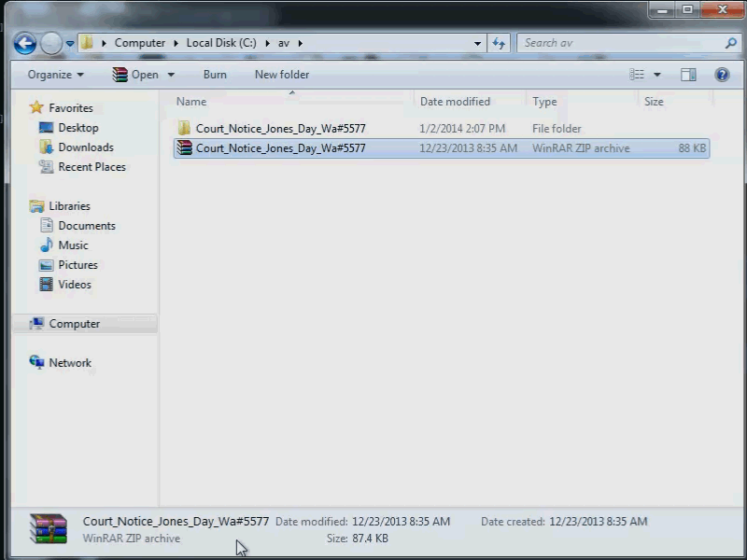The height and width of the screenshot is (560, 747).
Task: Click the Recent Places icon
Action: [46, 167]
